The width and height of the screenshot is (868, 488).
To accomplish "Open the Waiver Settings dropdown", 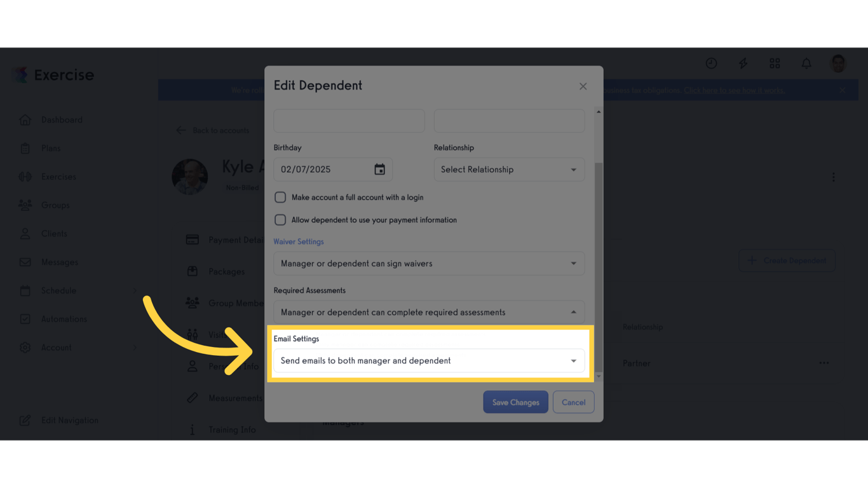I will pos(429,263).
